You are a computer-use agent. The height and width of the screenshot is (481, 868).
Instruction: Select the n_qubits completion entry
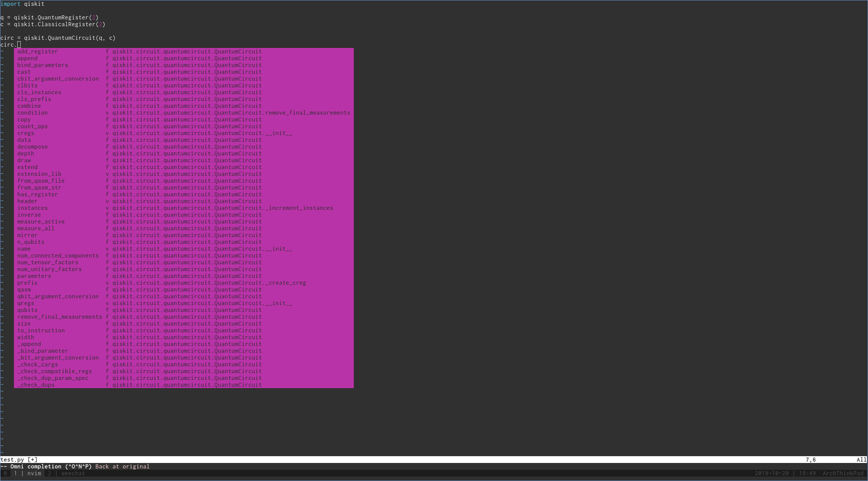(31, 242)
